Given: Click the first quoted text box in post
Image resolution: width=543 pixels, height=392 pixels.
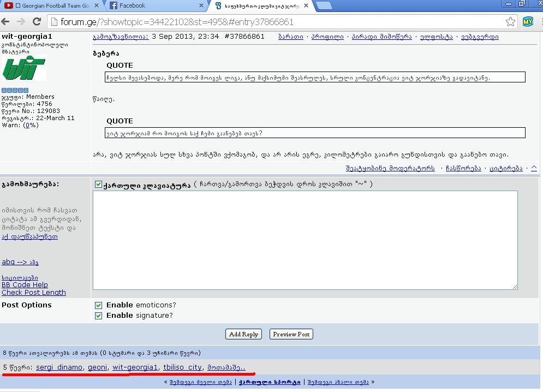Looking at the screenshot, I should 315,78.
